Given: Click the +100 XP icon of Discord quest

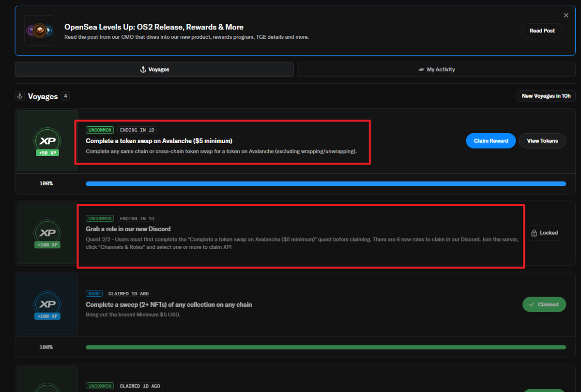Looking at the screenshot, I should point(47,233).
